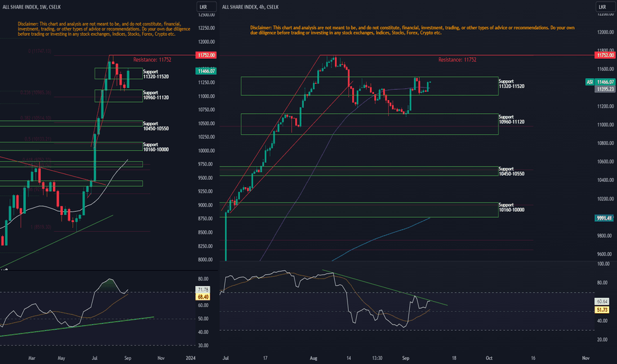Click Sep on weekly chart time axis

[x=128, y=358]
